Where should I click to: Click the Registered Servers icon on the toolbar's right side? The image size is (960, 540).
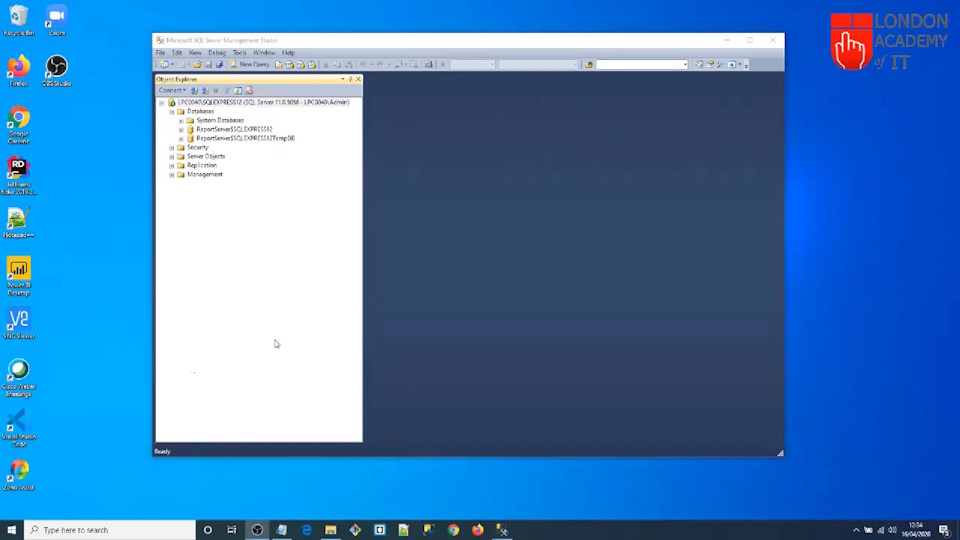pyautogui.click(x=699, y=64)
